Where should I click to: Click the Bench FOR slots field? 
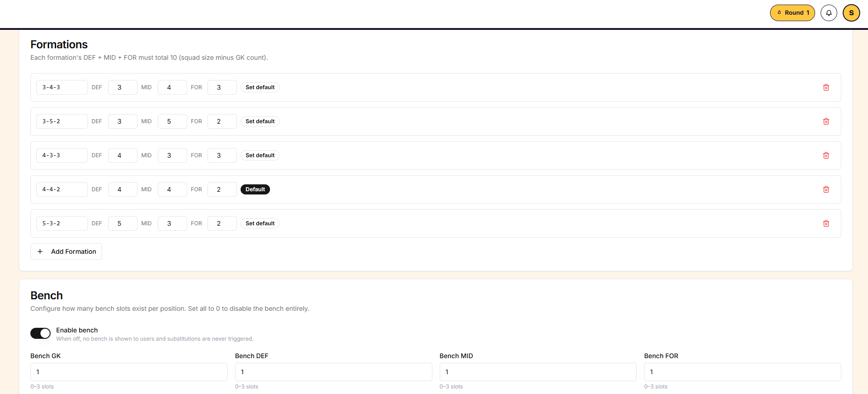coord(742,372)
